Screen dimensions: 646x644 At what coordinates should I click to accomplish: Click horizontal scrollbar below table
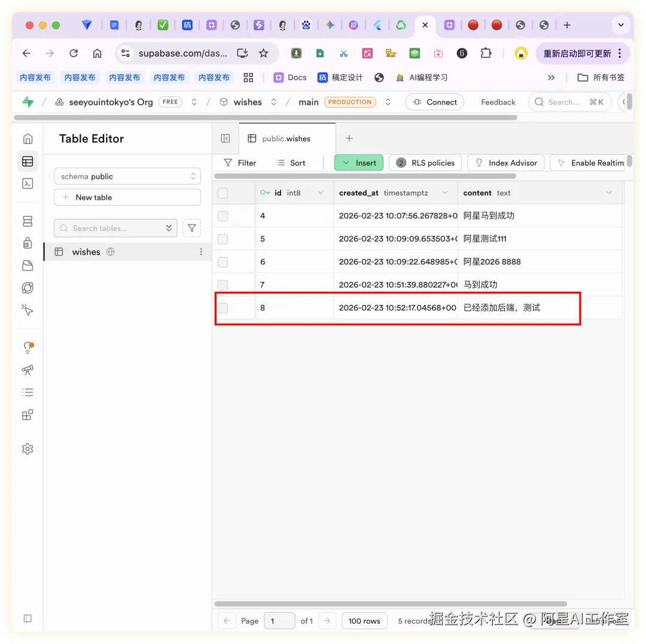(391, 604)
